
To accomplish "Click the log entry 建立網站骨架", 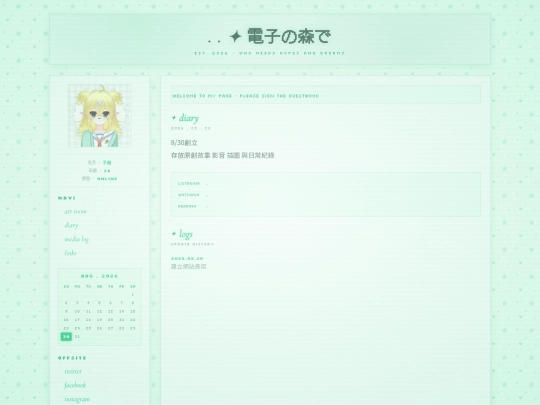I will pyautogui.click(x=189, y=267).
